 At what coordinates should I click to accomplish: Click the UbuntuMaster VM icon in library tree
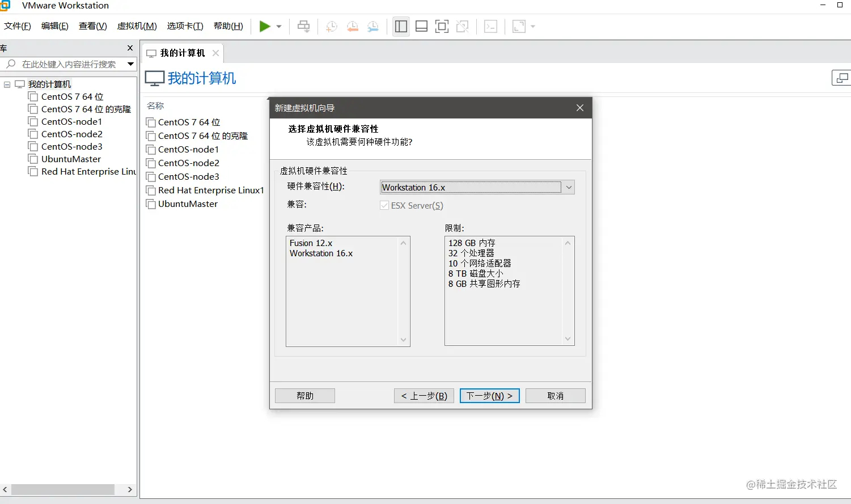[x=33, y=159]
